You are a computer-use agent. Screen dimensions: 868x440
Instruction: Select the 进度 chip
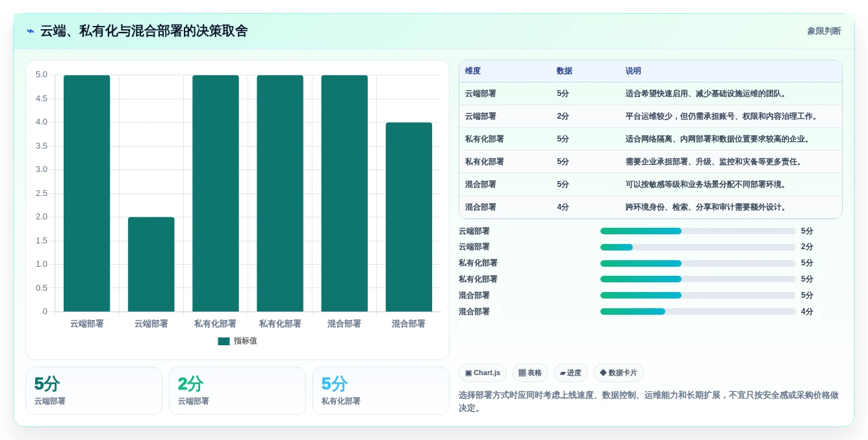click(570, 373)
